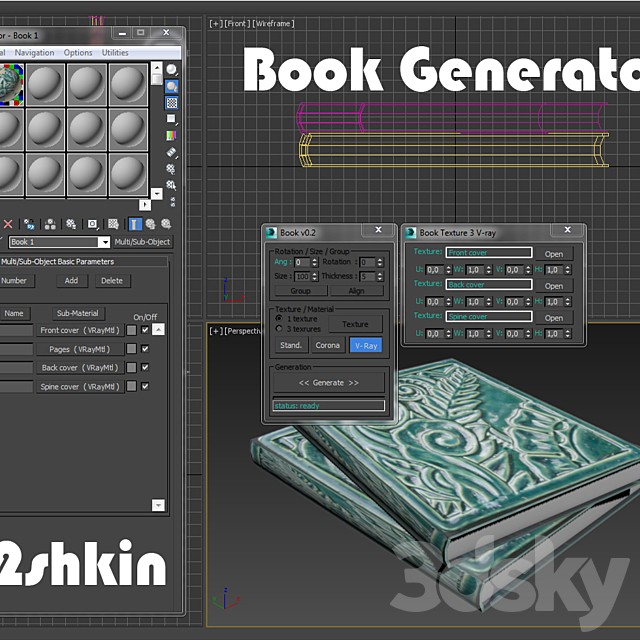640x640 pixels.
Task: Open texture for Back cover
Action: [x=554, y=286]
